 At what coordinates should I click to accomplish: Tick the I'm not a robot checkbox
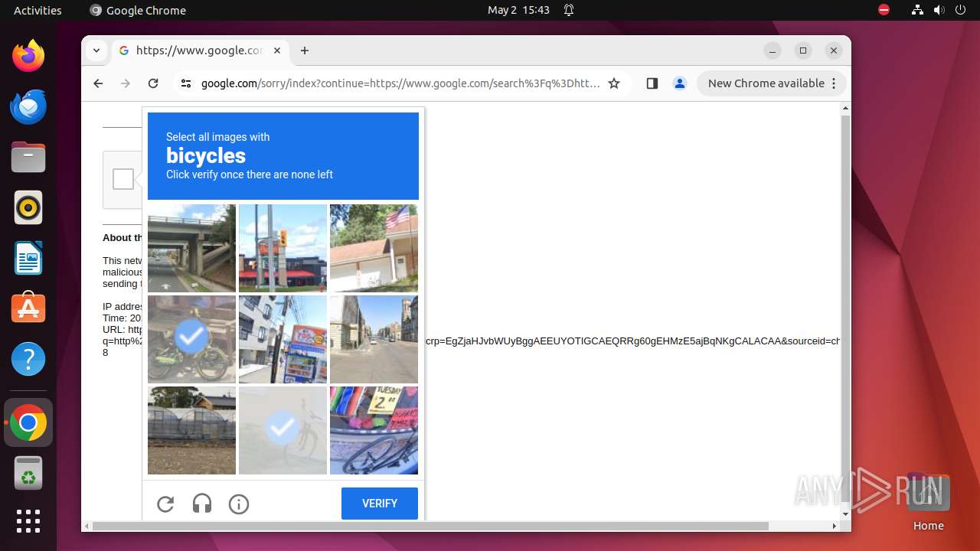point(123,179)
